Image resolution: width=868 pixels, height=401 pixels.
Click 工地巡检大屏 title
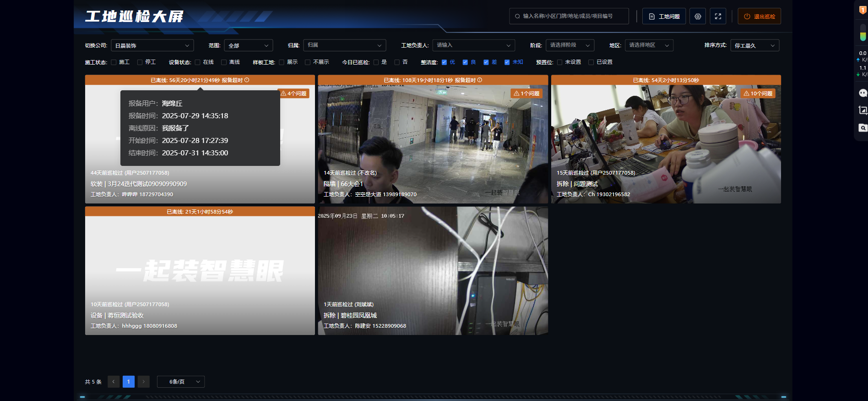click(x=134, y=16)
